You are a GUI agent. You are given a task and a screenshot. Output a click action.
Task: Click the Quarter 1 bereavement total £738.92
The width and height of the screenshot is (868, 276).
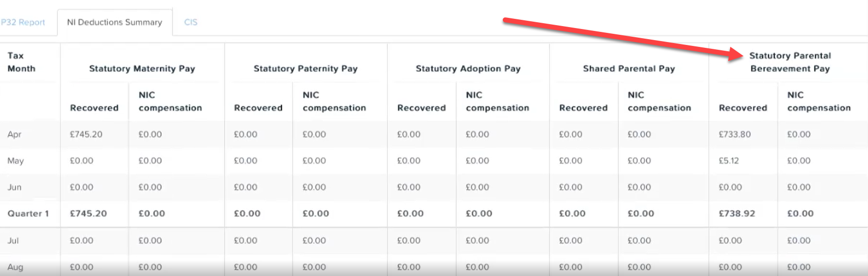(737, 214)
